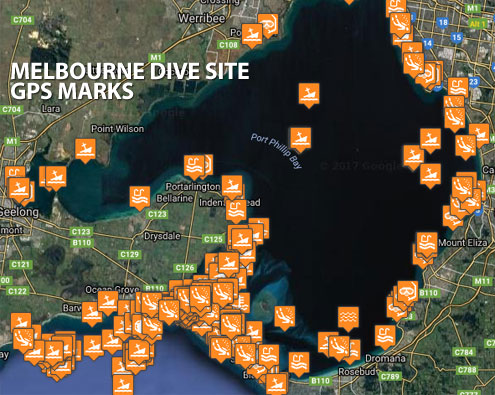Image resolution: width=495 pixels, height=395 pixels.
Task: Select the M11 road shield
Action: pyautogui.click(x=482, y=281)
